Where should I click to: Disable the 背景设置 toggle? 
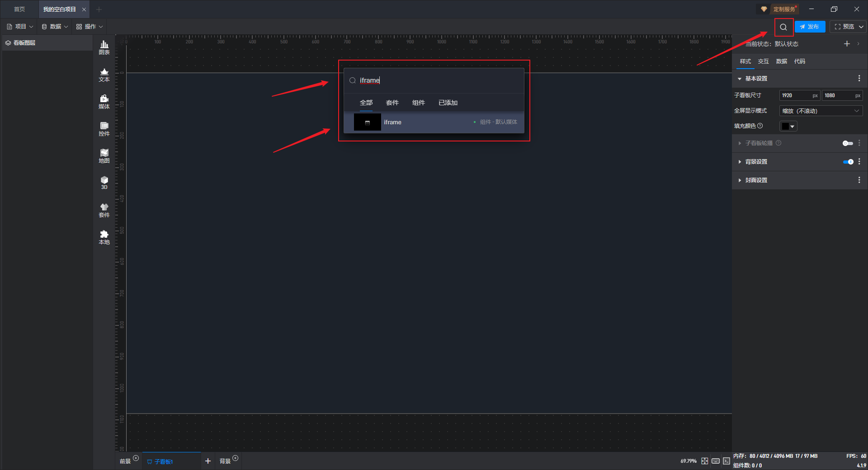click(848, 162)
